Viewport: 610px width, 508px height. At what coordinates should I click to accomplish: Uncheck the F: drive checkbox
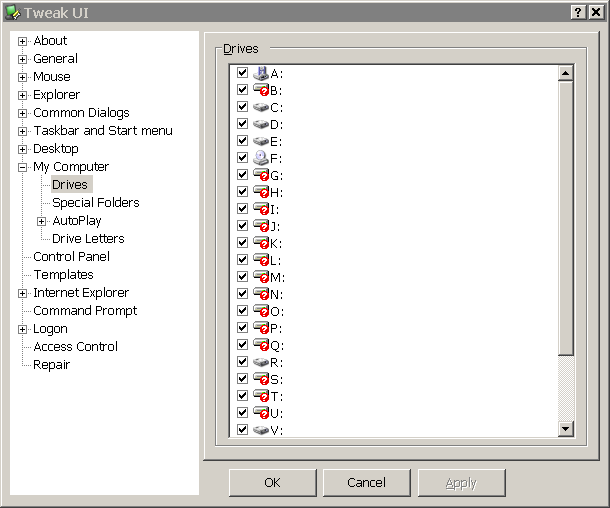242,158
